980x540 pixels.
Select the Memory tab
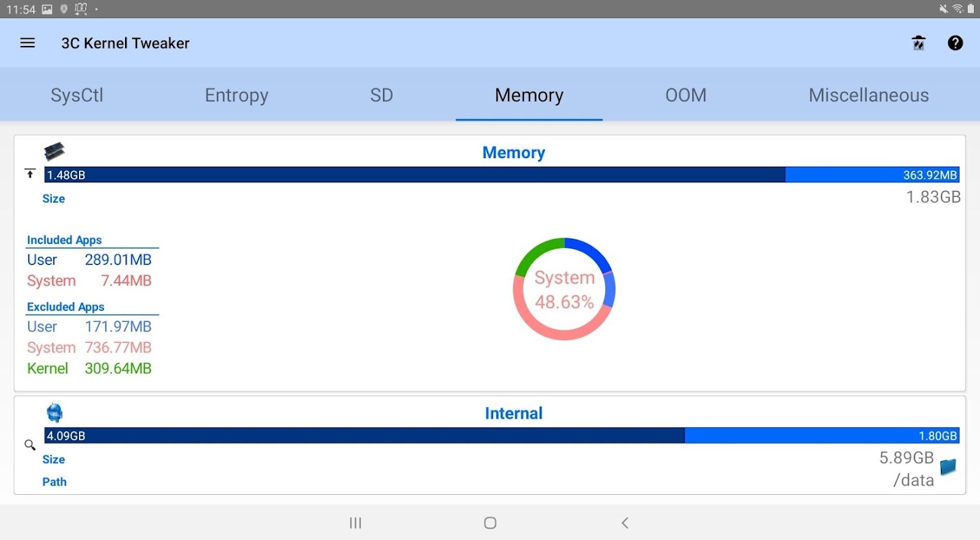529,95
